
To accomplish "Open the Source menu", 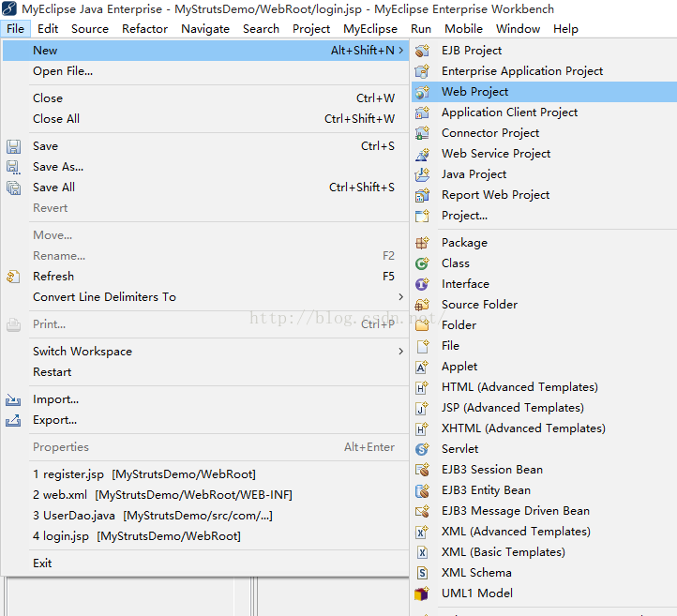I will pos(90,29).
